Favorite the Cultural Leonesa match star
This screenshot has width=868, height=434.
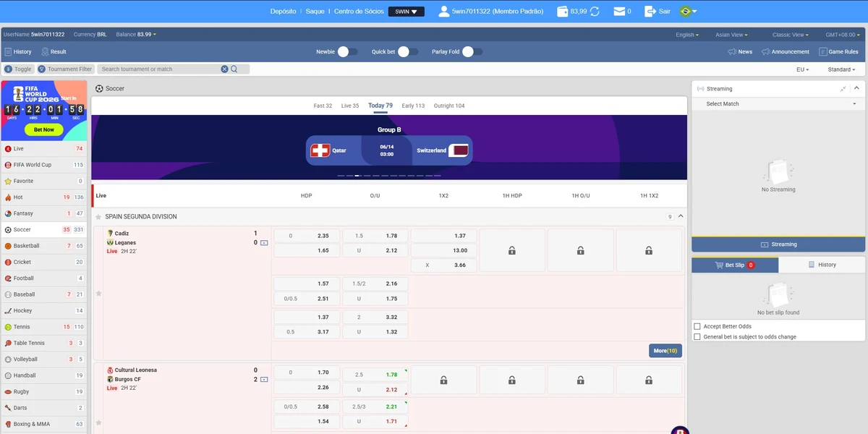click(98, 422)
